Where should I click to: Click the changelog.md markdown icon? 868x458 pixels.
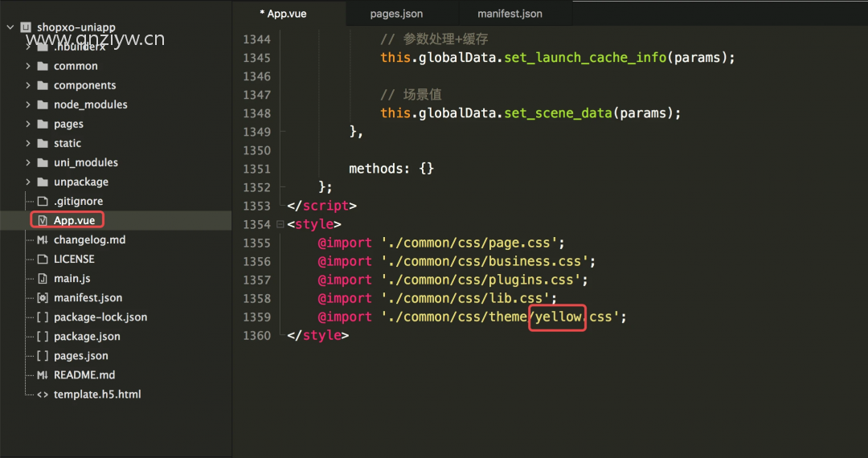[x=43, y=240]
